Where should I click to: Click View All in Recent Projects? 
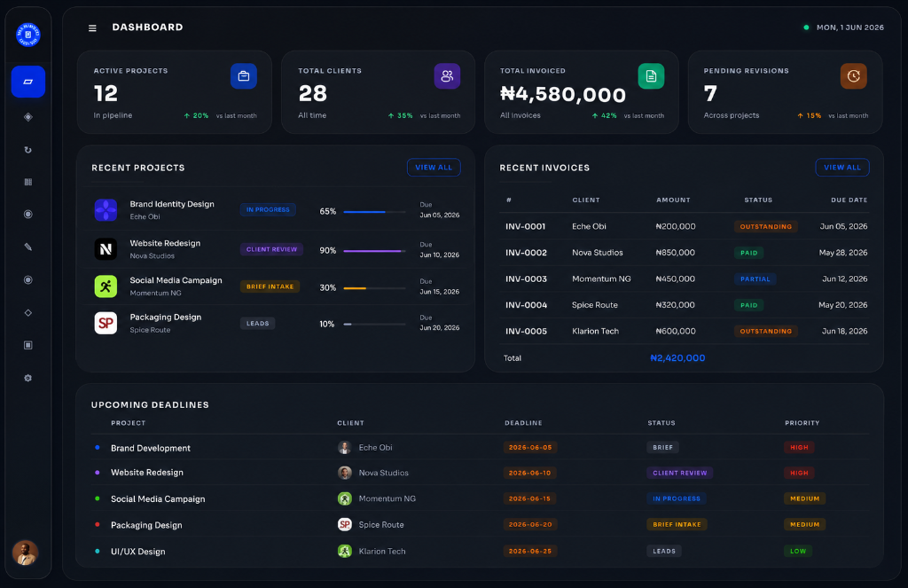point(434,168)
